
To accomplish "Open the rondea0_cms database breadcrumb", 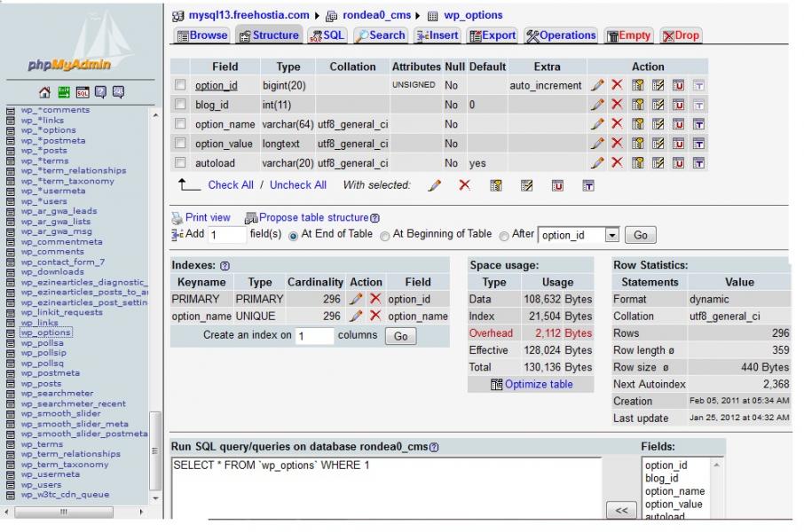I will point(377,15).
